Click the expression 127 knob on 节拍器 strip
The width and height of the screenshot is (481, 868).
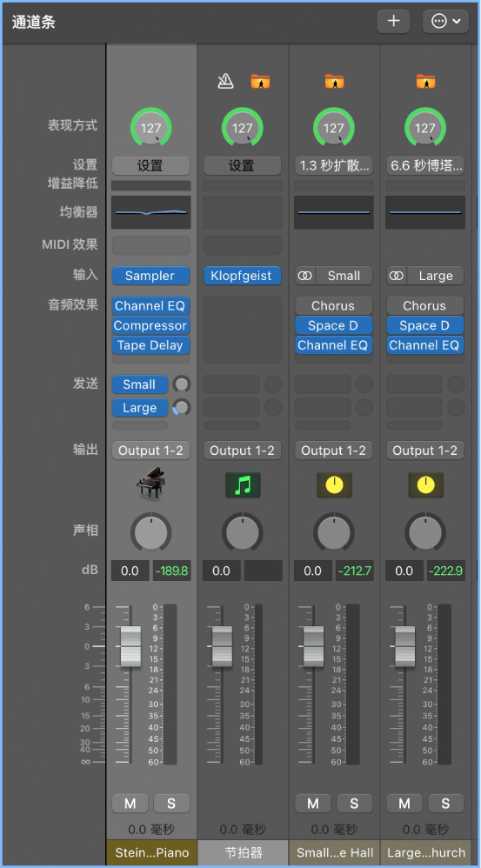[x=242, y=128]
